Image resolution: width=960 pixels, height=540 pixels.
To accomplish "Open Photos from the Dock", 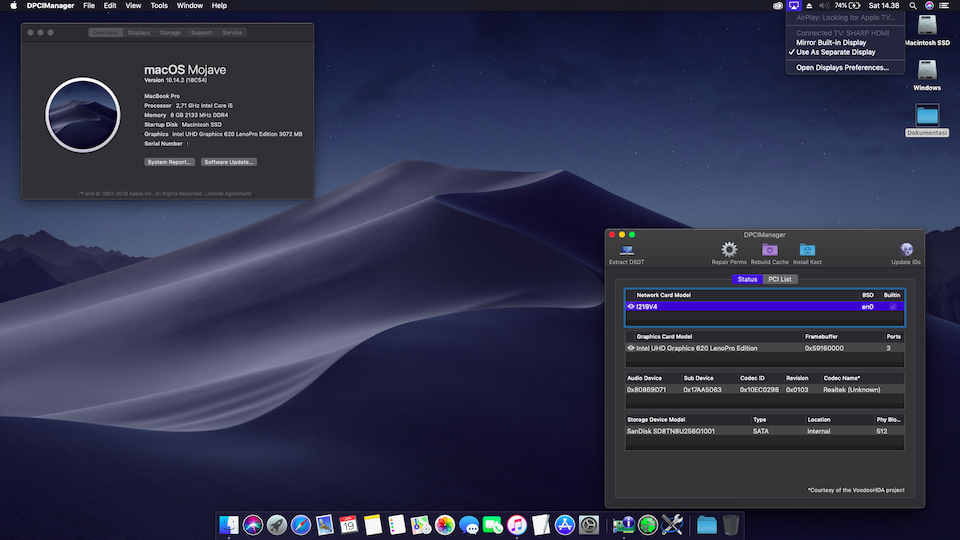I will pos(445,525).
